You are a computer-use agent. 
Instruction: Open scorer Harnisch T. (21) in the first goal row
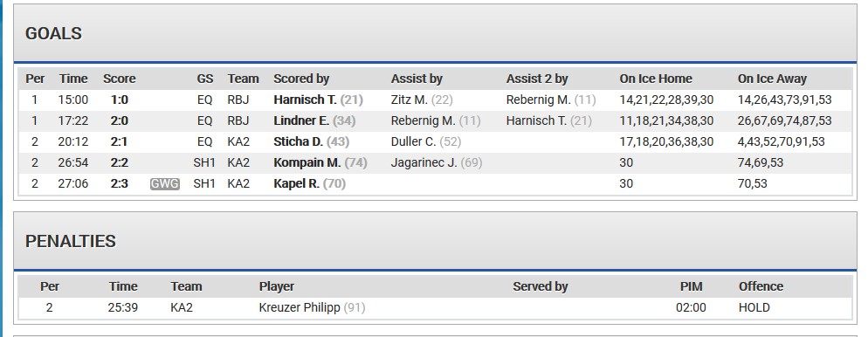[x=318, y=100]
